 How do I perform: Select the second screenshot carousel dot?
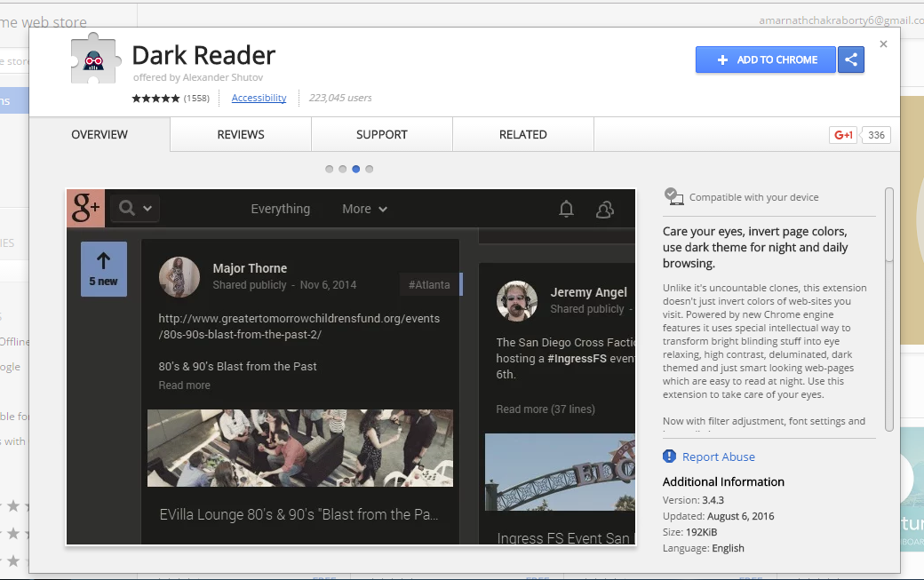pos(342,169)
